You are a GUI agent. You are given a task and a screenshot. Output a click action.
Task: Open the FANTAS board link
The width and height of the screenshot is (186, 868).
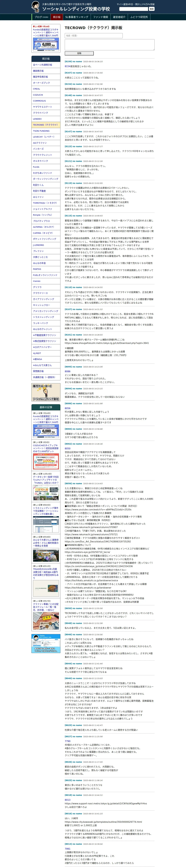(46, 269)
